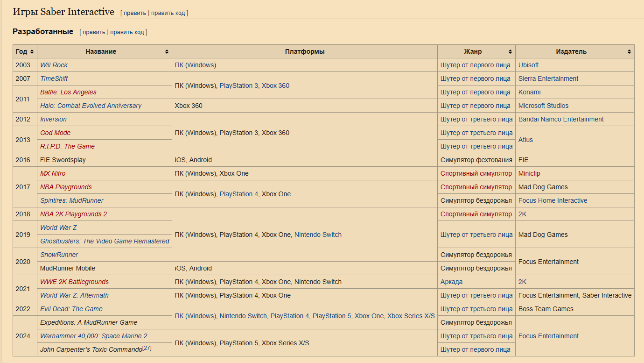
Task: Open World War Z: Aftermath link
Action: 74,295
